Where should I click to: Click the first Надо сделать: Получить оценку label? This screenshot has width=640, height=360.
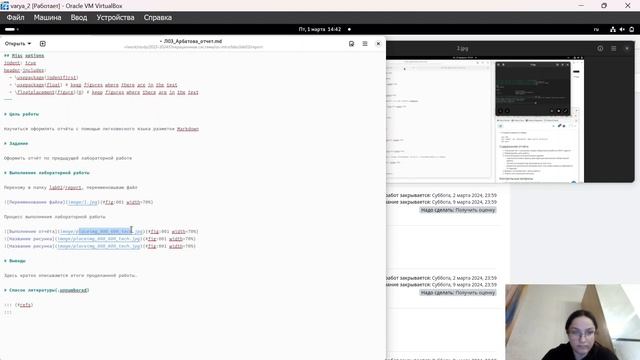pos(458,210)
